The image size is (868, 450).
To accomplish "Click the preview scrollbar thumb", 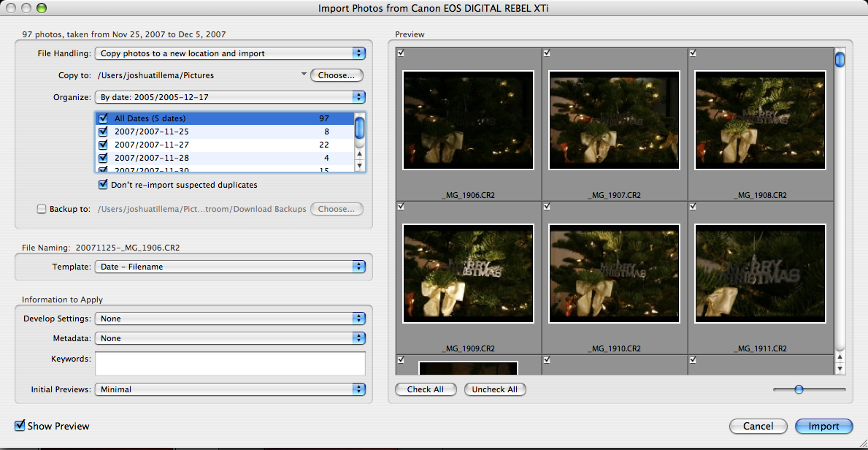I will (x=840, y=59).
